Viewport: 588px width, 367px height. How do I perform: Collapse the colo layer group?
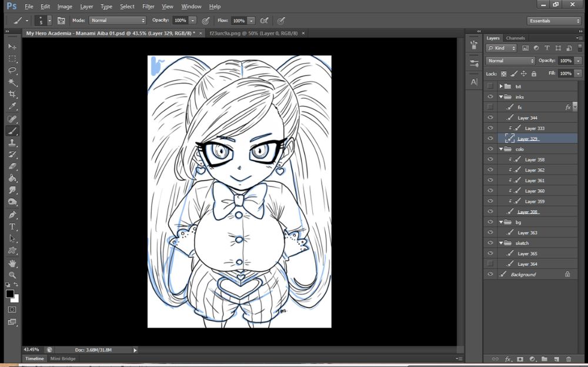click(501, 149)
